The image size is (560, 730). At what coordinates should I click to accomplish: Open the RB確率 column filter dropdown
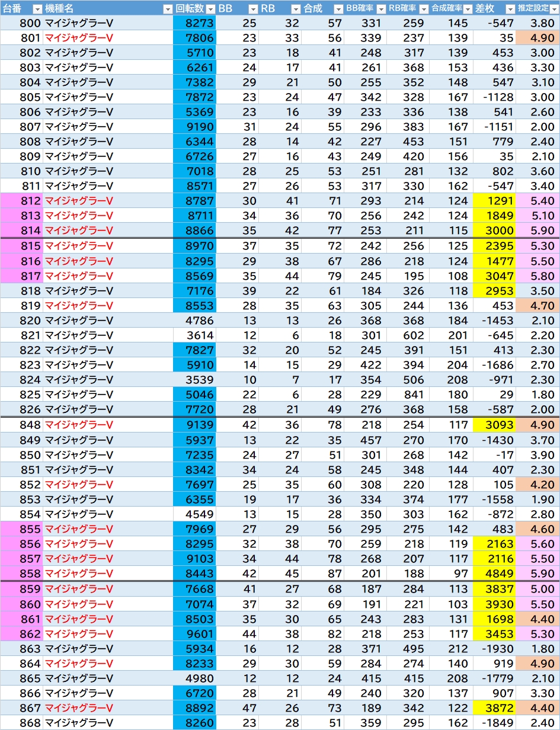pyautogui.click(x=423, y=8)
